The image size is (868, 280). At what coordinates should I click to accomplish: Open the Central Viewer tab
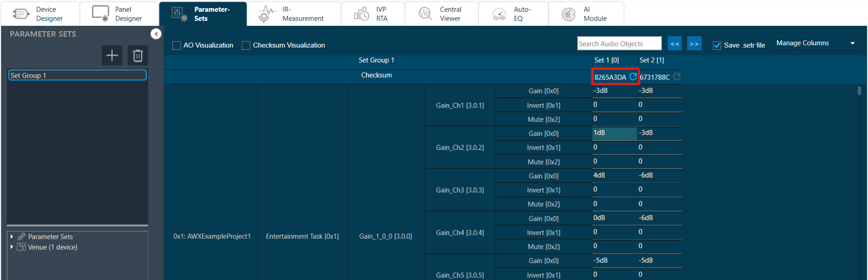441,14
